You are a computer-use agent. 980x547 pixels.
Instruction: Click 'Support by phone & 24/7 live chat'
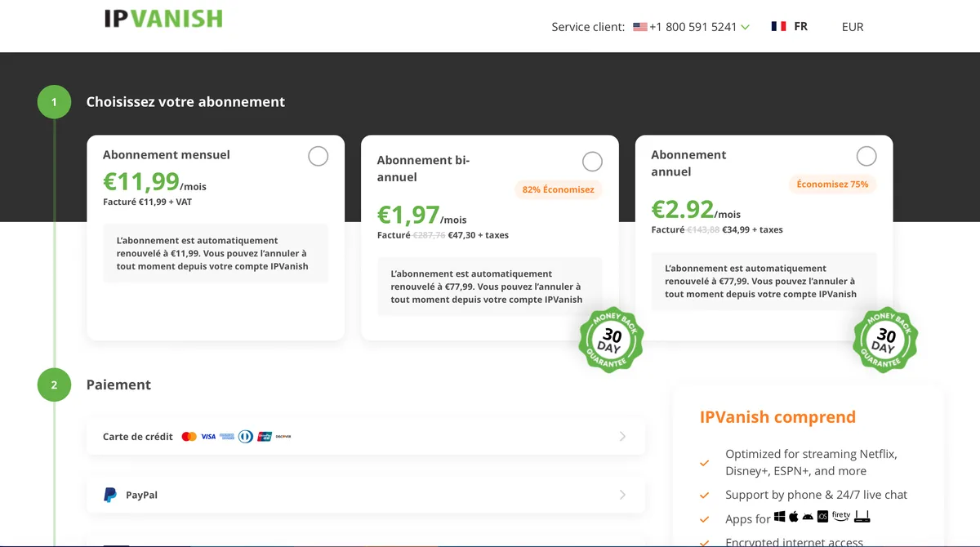pyautogui.click(x=817, y=495)
